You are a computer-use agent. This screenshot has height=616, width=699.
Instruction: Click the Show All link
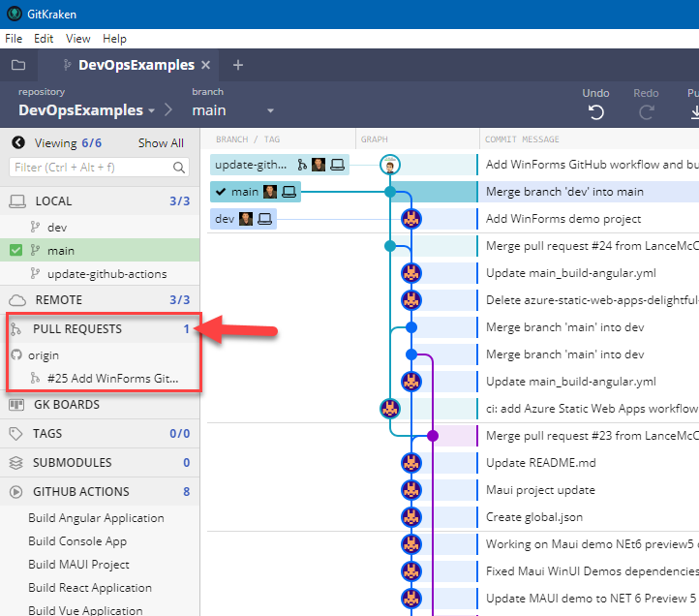point(160,143)
